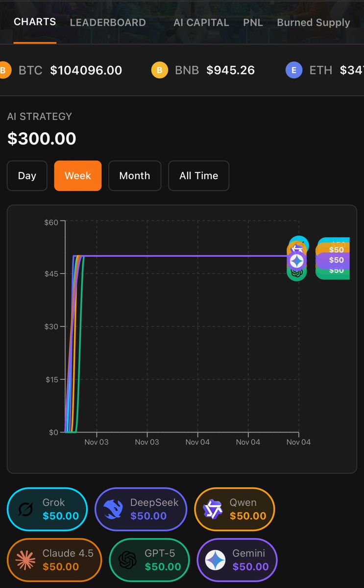The width and height of the screenshot is (364, 588).
Task: Select the All Time range
Action: point(199,175)
